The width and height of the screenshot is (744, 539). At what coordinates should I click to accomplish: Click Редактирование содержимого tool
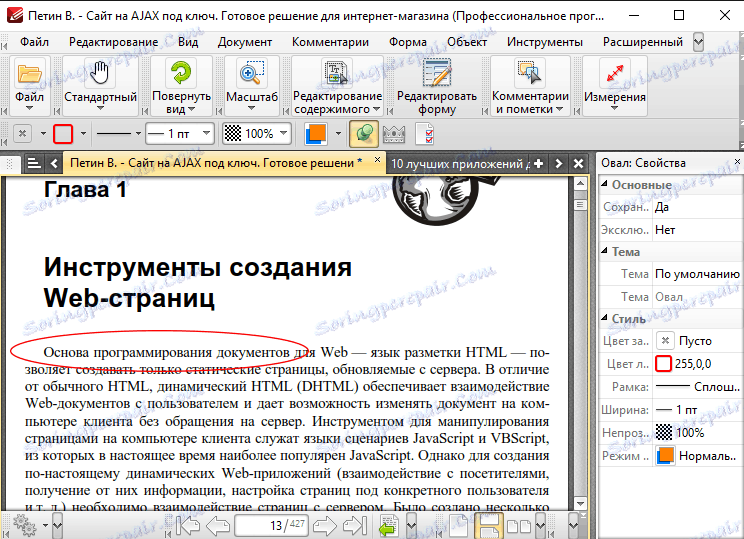click(x=336, y=75)
